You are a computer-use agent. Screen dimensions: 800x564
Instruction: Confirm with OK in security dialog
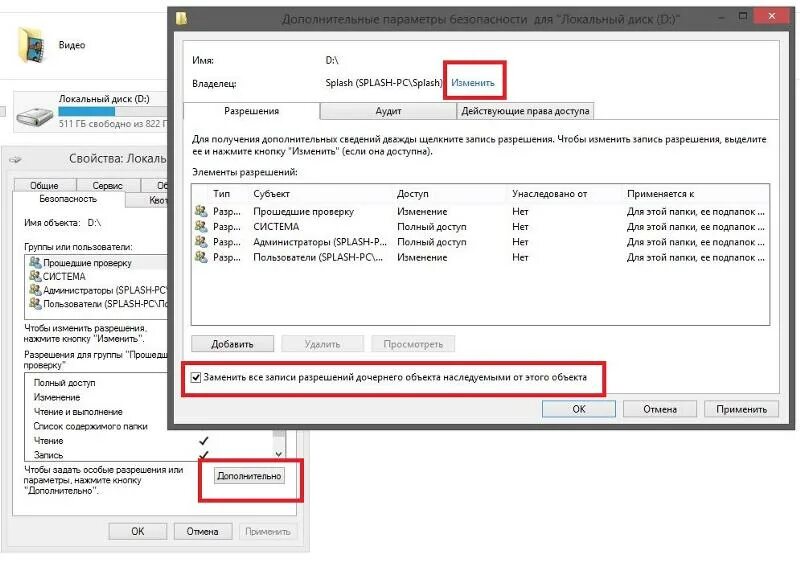(579, 409)
